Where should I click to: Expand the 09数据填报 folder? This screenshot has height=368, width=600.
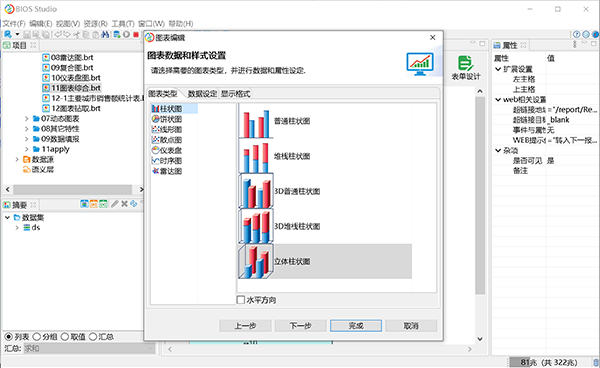pyautogui.click(x=26, y=139)
